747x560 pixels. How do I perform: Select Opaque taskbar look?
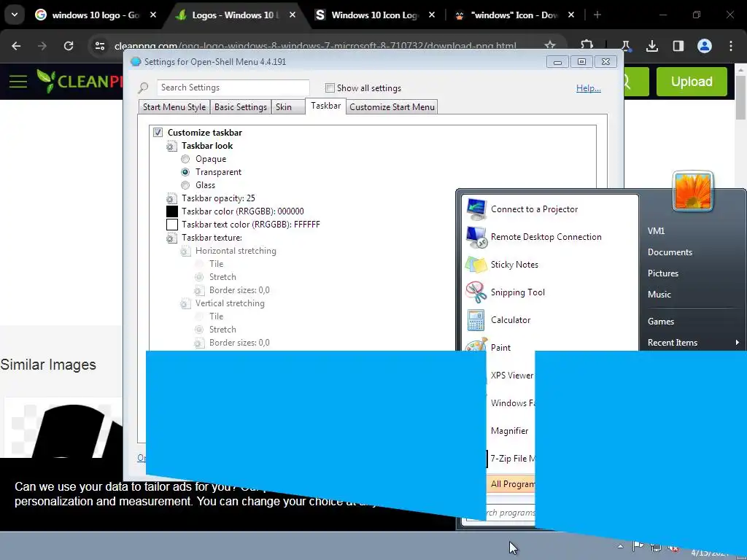pyautogui.click(x=185, y=159)
